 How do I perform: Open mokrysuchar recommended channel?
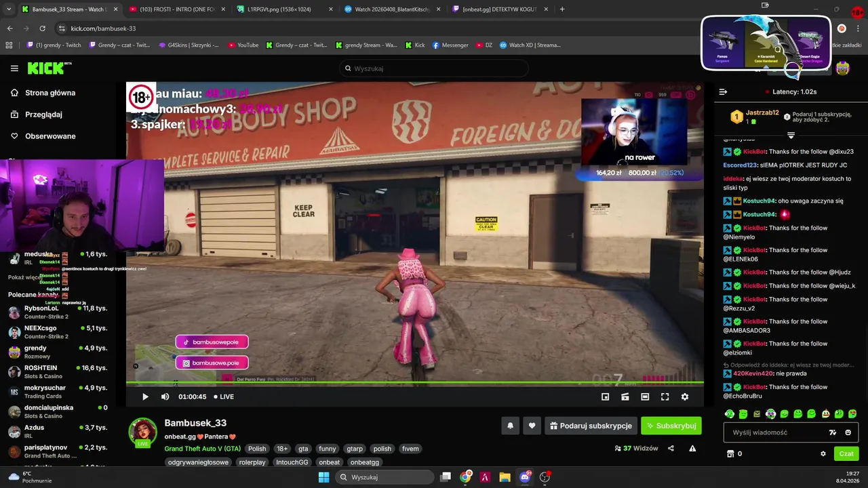tap(58, 392)
